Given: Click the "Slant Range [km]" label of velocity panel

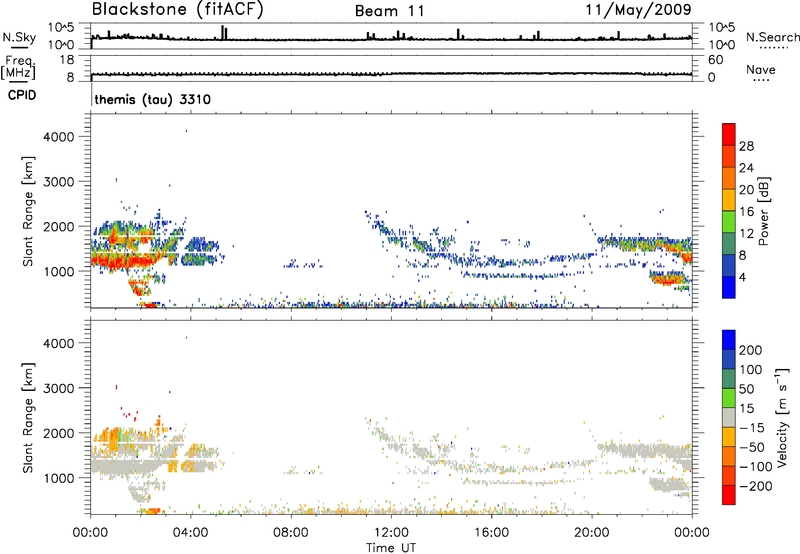Looking at the screenshot, I should [x=28, y=417].
